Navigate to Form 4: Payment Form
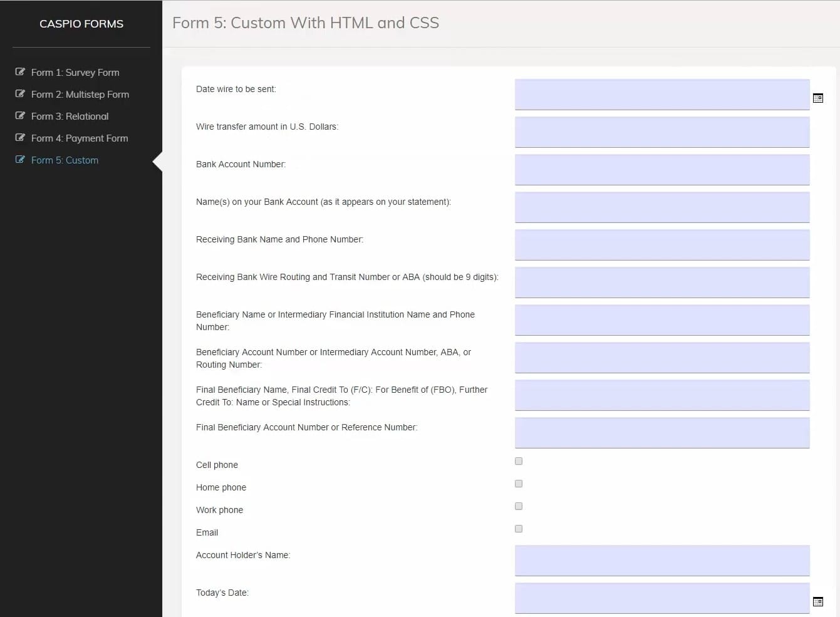 (x=80, y=138)
